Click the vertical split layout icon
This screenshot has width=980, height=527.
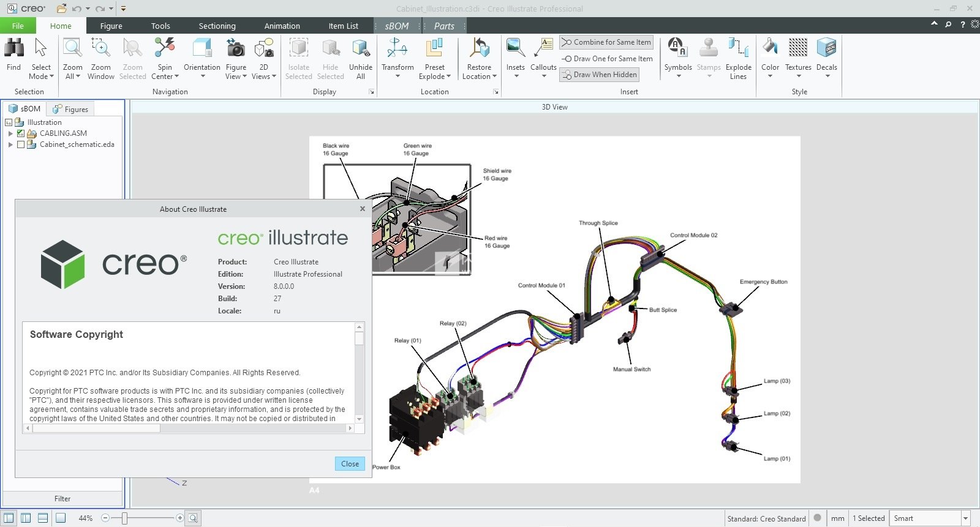point(26,518)
